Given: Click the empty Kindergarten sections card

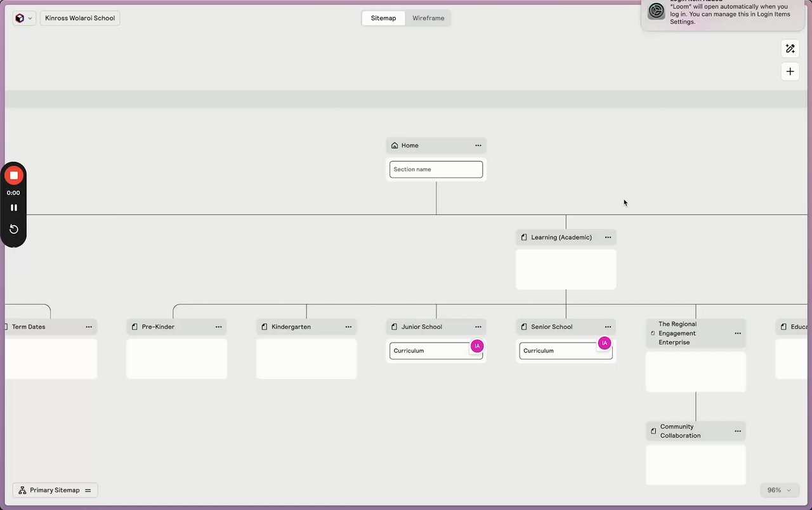Looking at the screenshot, I should (306, 359).
